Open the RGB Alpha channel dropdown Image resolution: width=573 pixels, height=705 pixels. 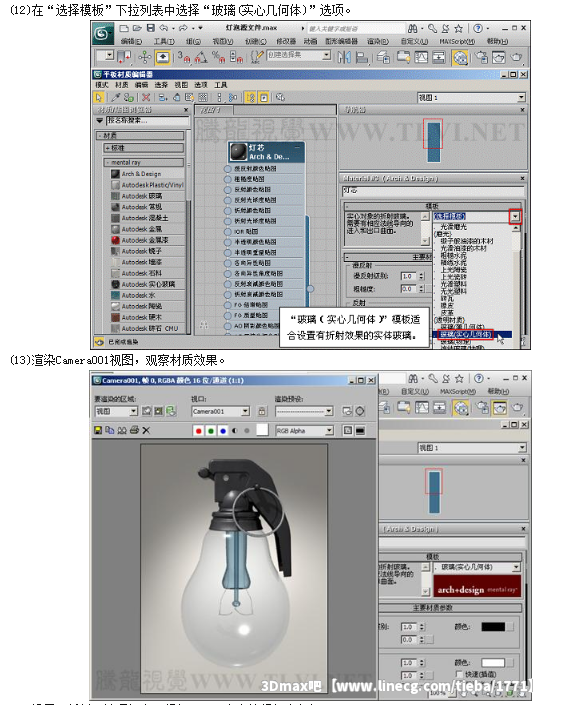pyautogui.click(x=304, y=431)
